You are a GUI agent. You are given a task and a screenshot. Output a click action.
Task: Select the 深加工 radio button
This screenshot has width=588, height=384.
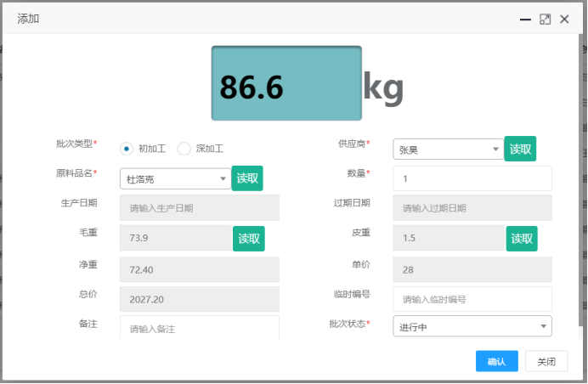[184, 149]
